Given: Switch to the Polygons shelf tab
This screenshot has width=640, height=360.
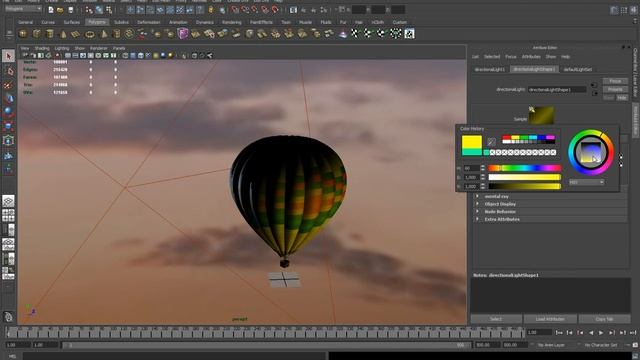Looking at the screenshot, I should [97, 22].
